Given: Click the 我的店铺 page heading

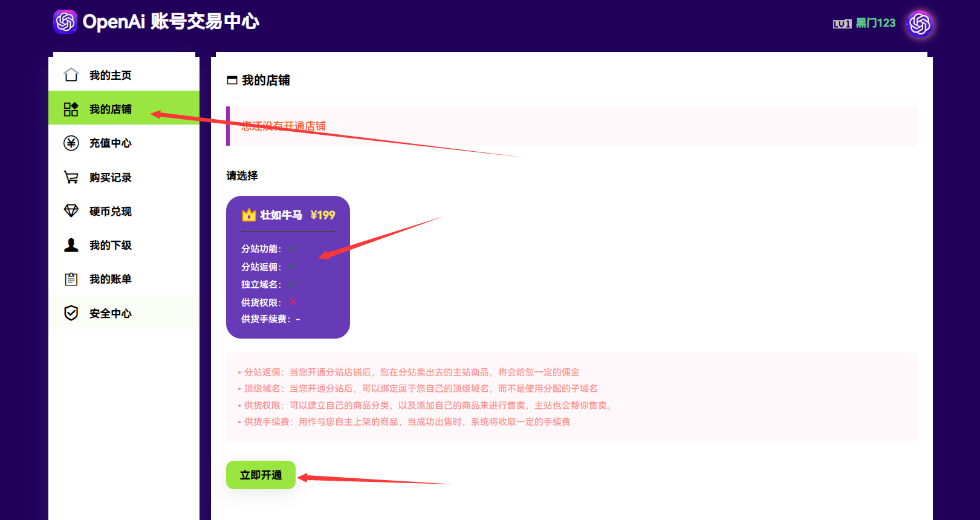Looking at the screenshot, I should tap(266, 80).
